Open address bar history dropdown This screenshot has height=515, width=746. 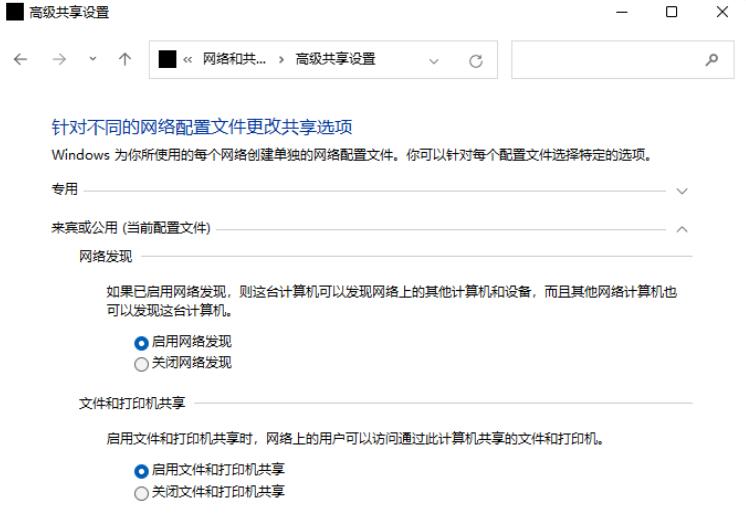point(433,61)
